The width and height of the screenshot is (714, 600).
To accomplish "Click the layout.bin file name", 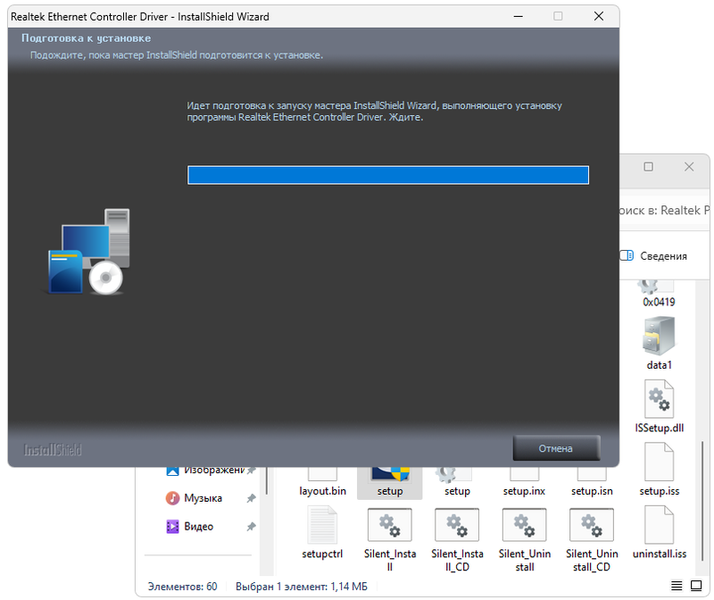I will (322, 491).
